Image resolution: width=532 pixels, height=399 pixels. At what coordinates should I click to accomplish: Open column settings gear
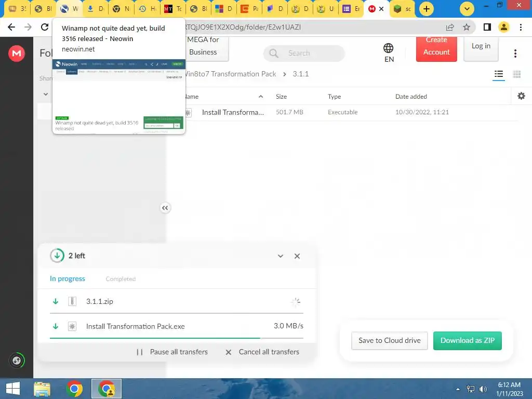point(521,96)
